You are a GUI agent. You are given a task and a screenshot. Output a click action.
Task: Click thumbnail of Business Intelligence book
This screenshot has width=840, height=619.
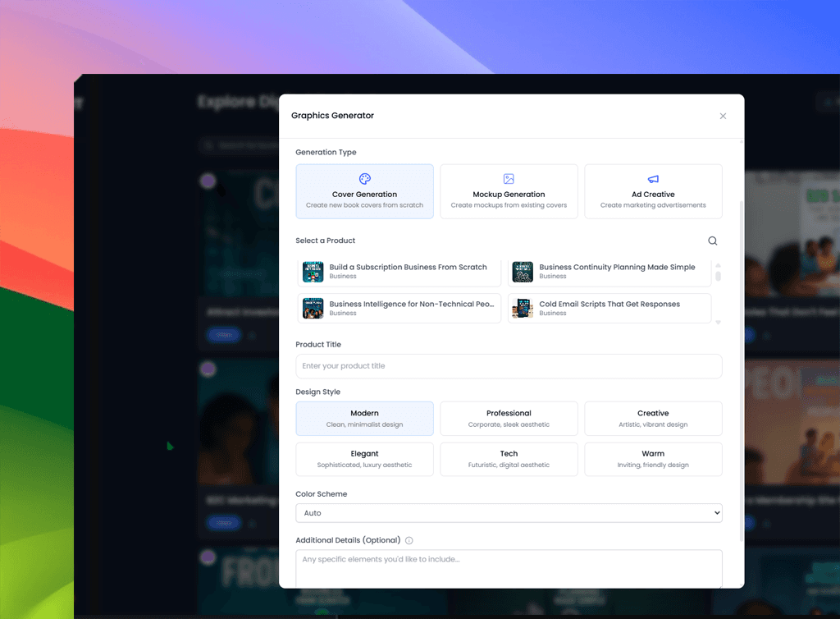pyautogui.click(x=313, y=308)
